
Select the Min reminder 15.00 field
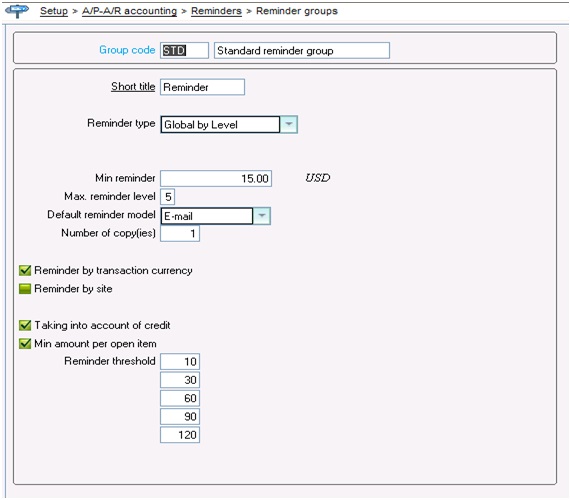pyautogui.click(x=216, y=179)
